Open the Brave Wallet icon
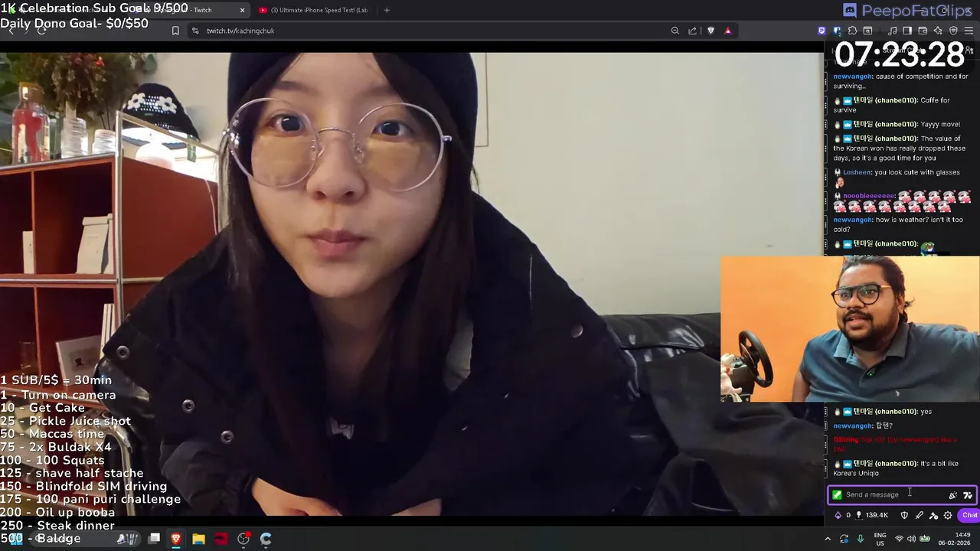980x551 pixels. (923, 31)
